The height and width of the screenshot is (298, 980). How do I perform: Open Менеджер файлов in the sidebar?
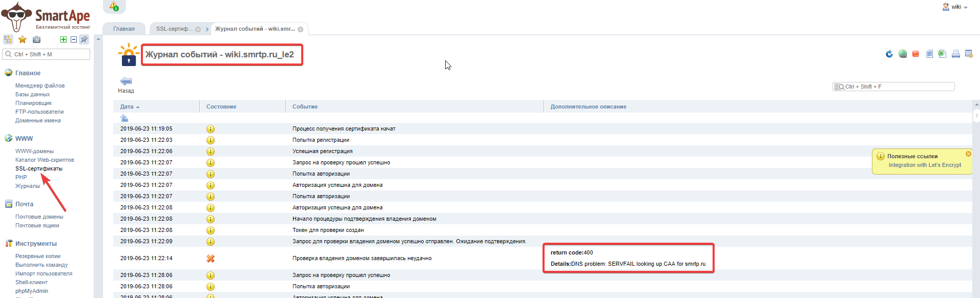coord(40,86)
